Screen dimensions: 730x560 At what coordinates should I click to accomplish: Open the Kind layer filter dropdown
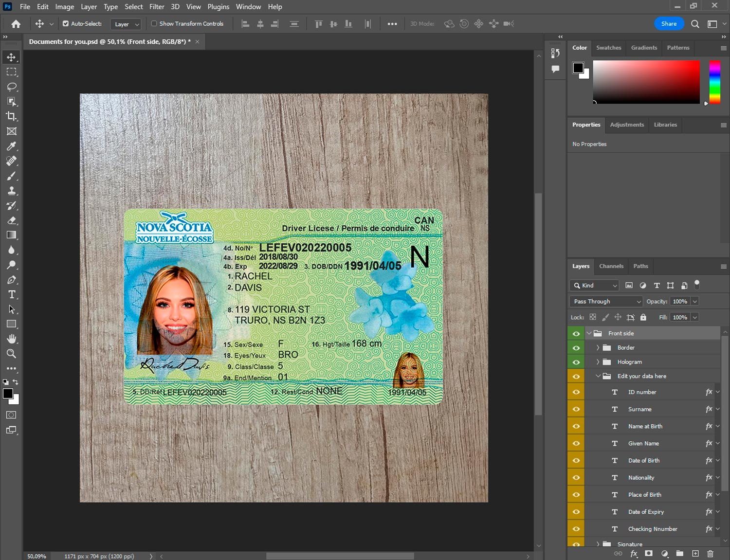point(595,286)
